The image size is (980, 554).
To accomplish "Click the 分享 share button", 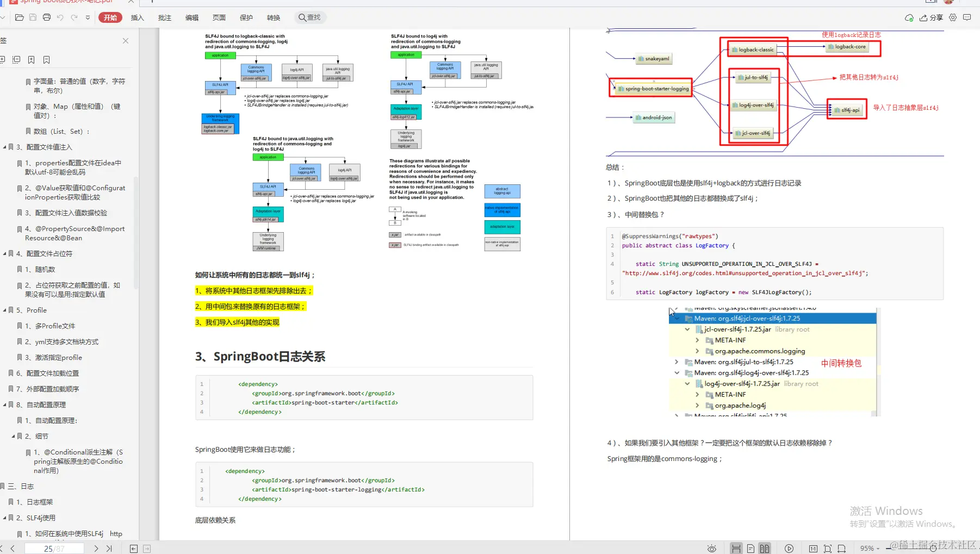I will click(x=931, y=17).
